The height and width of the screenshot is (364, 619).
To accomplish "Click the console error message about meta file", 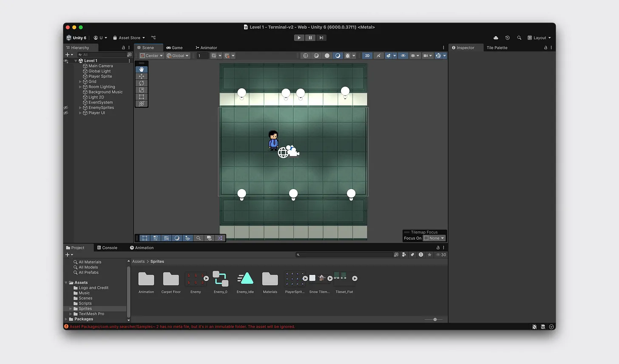I will click(183, 327).
